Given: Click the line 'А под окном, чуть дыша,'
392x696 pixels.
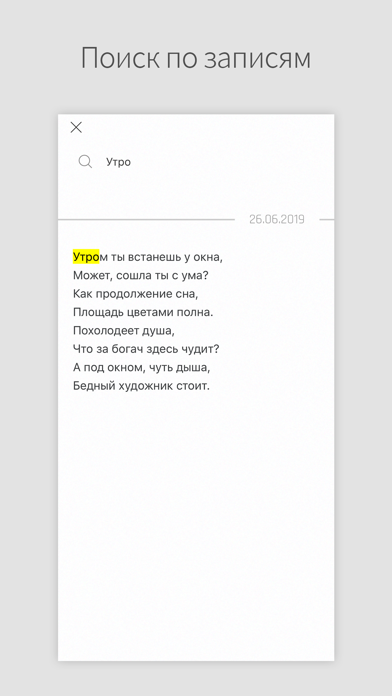Looking at the screenshot, I should click(141, 368).
